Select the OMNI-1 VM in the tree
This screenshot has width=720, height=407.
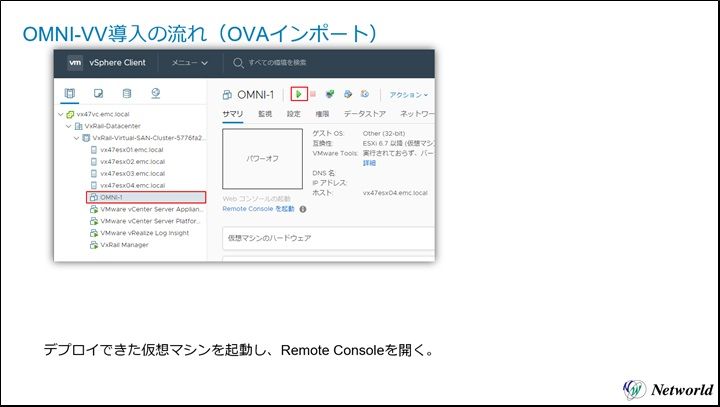click(146, 198)
